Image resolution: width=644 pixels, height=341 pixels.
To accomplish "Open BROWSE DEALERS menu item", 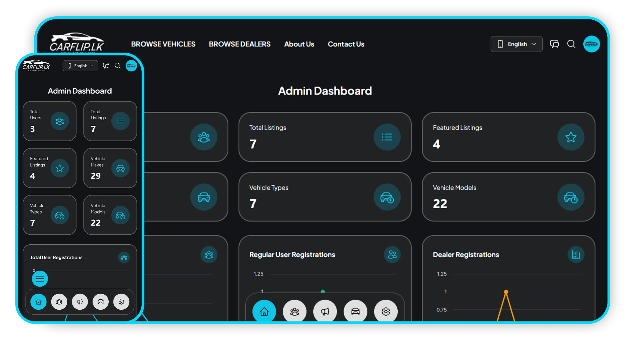I will click(x=240, y=44).
